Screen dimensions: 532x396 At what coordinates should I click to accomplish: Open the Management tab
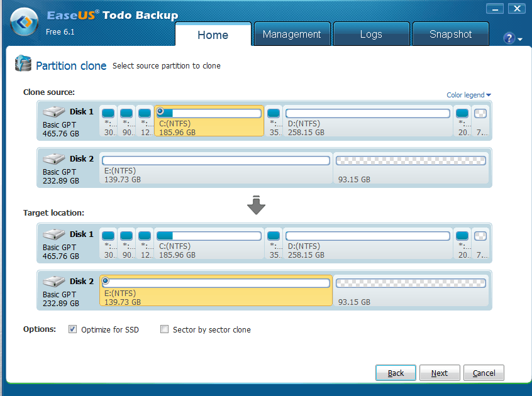pos(292,34)
